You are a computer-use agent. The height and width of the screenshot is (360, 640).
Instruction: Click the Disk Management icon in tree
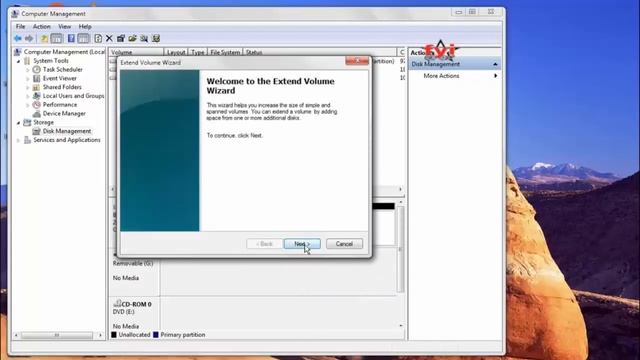(36, 131)
